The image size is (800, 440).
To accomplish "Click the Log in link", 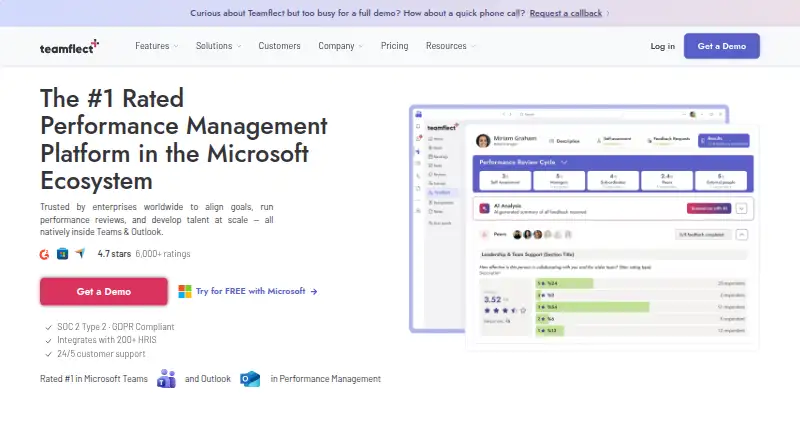I will [662, 46].
